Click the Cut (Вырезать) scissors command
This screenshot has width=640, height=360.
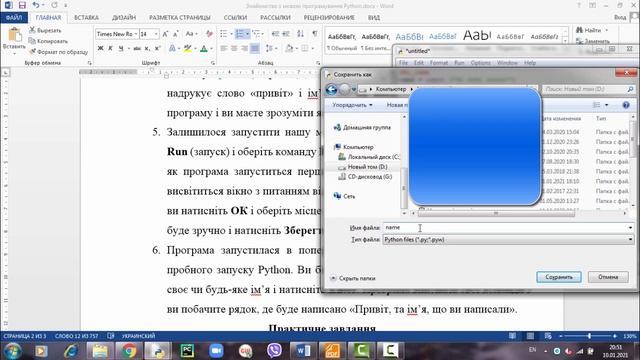(x=45, y=30)
